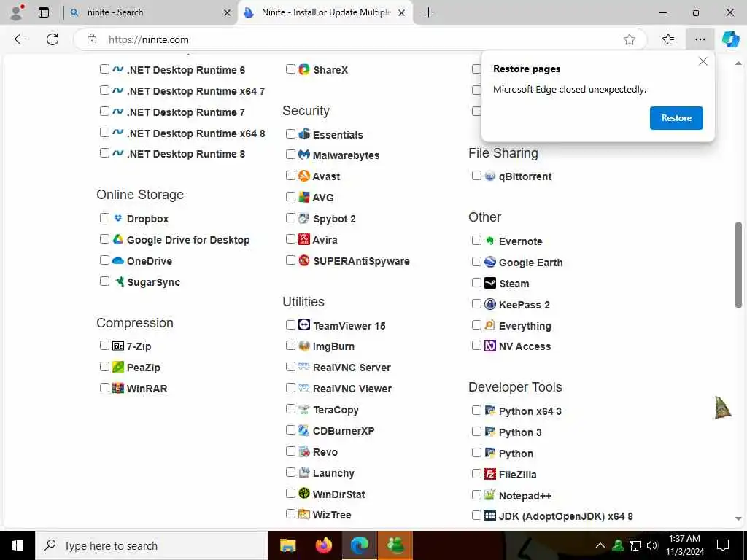Click the Avast orange icon
The image size is (747, 560).
click(x=304, y=176)
